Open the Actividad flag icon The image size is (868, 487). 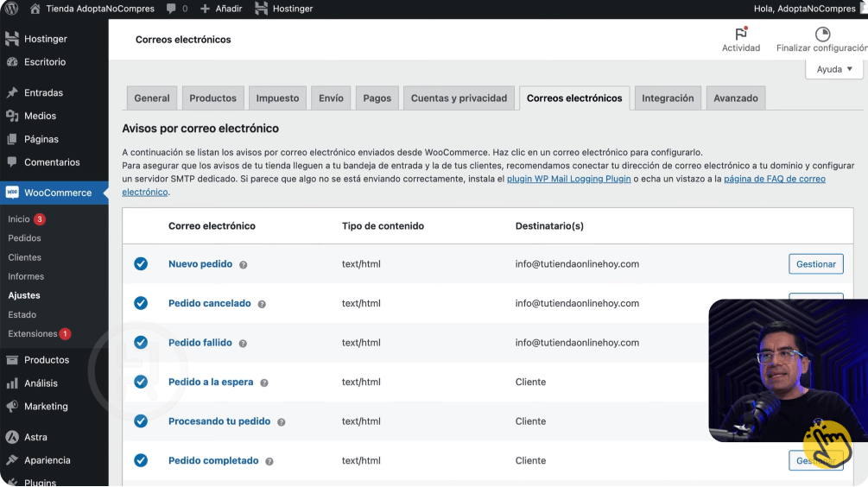[x=741, y=34]
